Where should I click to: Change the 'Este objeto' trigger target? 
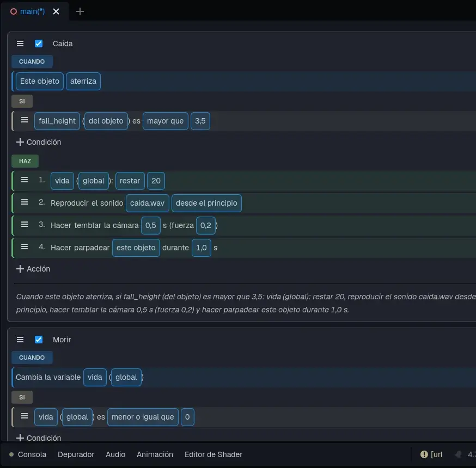40,81
